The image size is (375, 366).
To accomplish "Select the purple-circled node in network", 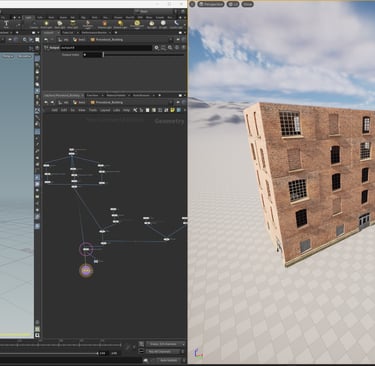I will point(86,249).
